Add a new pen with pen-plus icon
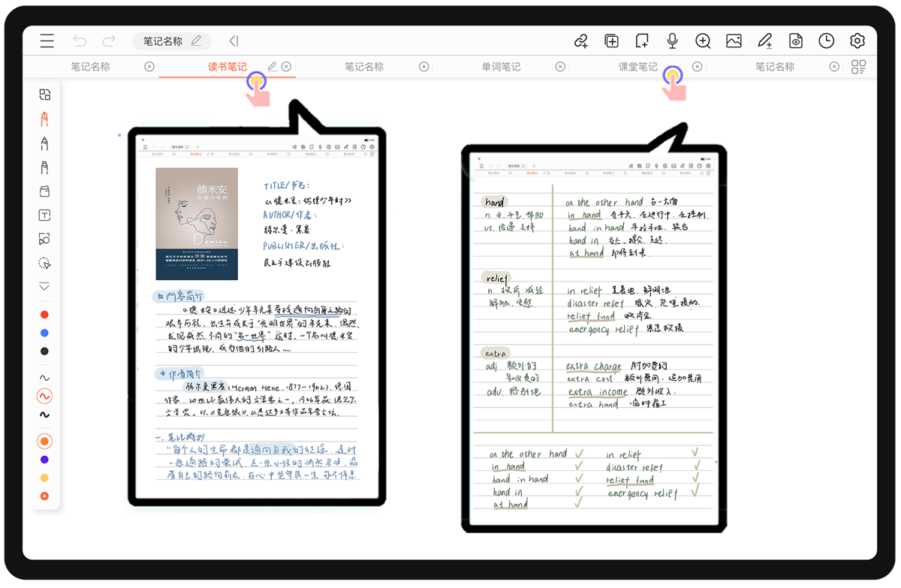Viewport: 901px width, 588px height. coord(765,41)
